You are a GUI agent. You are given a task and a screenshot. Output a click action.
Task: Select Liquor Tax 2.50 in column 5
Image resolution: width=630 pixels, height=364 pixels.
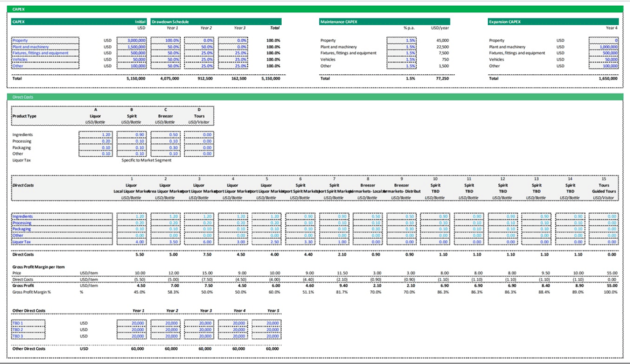pos(267,242)
